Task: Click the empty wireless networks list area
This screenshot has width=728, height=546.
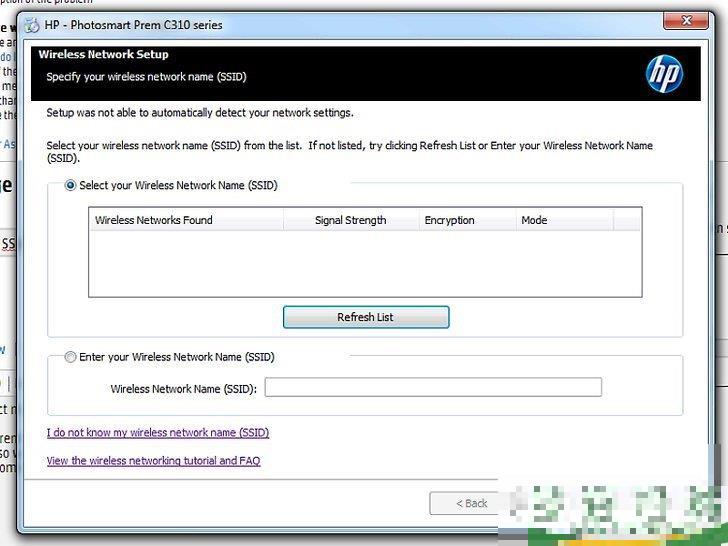Action: pyautogui.click(x=364, y=264)
